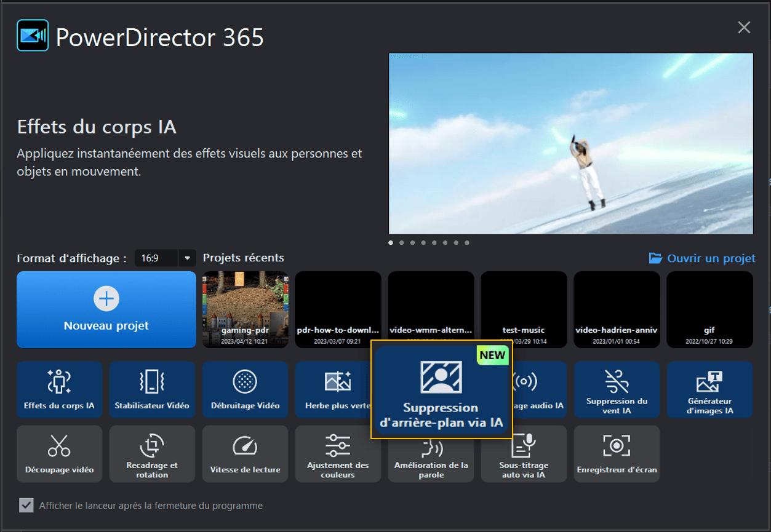771x532 pixels.
Task: Click Nouveau projet button
Action: point(106,309)
